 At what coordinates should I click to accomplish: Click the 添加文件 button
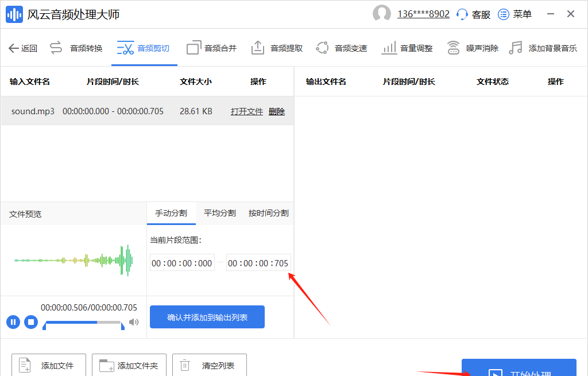click(49, 365)
